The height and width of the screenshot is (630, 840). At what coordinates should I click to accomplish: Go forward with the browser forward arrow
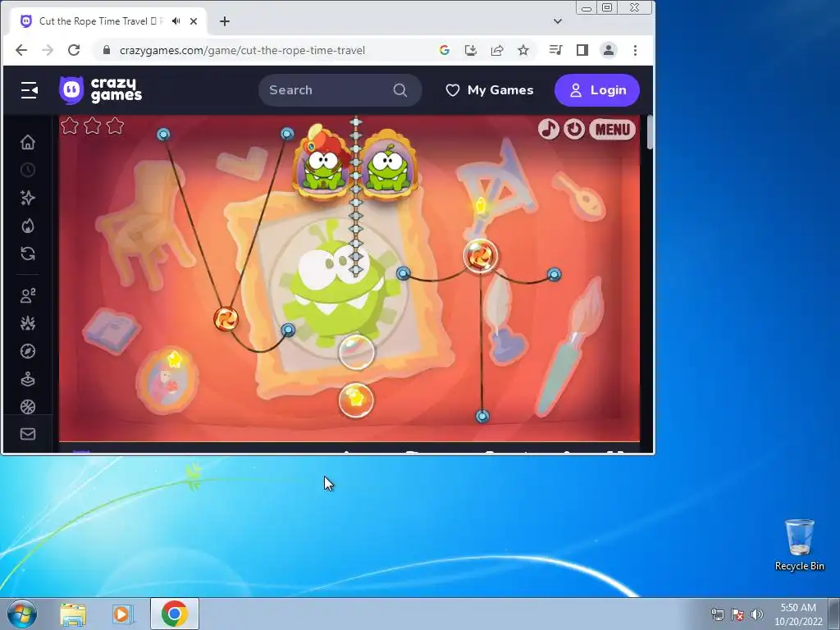[48, 50]
